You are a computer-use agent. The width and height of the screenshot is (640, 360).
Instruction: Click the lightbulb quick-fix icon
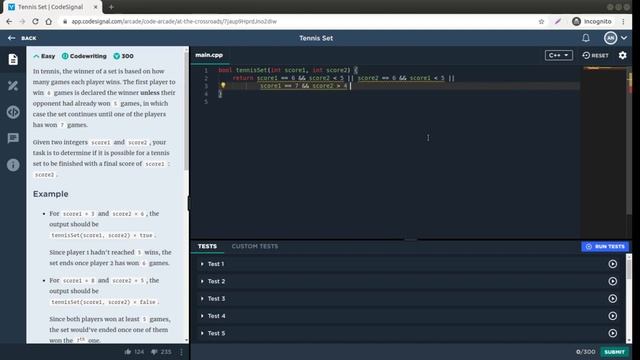click(x=223, y=85)
